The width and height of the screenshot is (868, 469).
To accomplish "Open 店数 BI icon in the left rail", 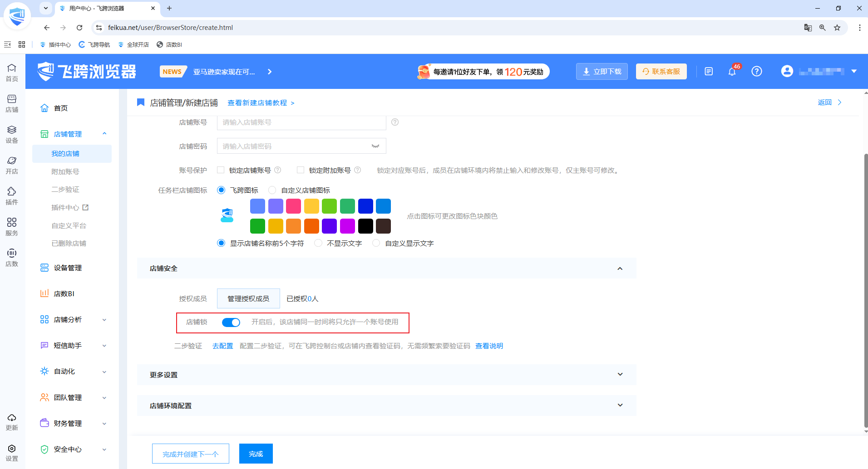I will (12, 258).
